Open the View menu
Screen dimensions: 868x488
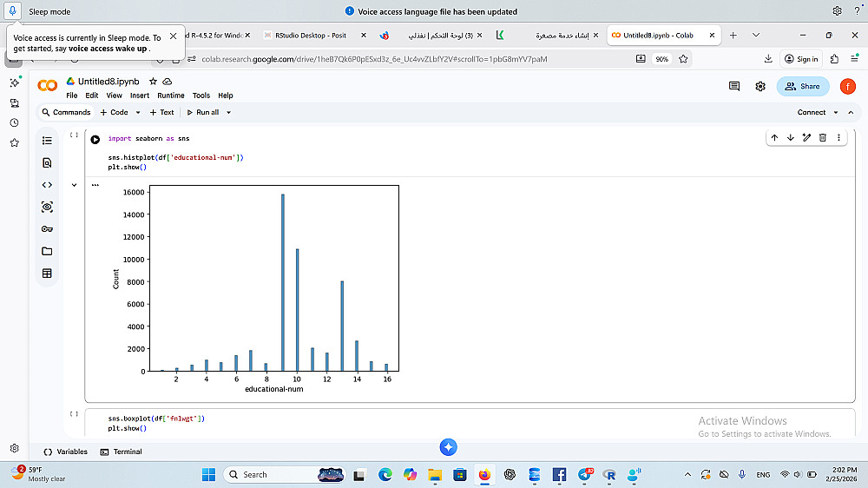tap(114, 96)
